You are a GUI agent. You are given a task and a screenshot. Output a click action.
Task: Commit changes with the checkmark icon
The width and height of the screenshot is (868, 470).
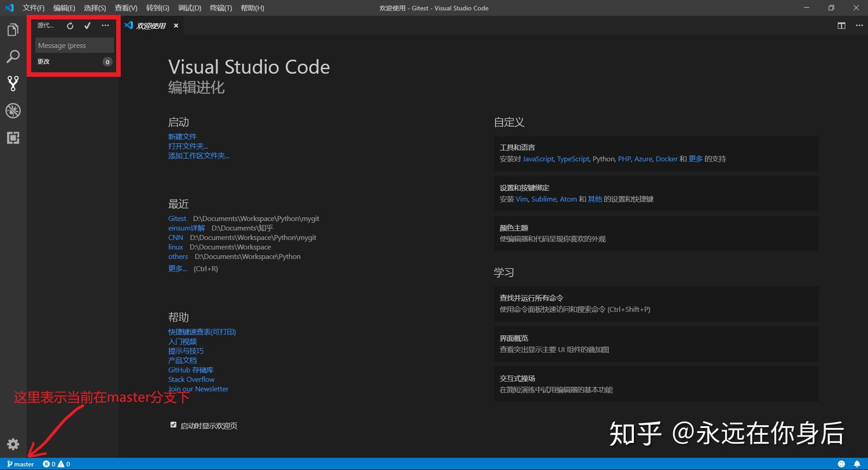click(x=88, y=26)
